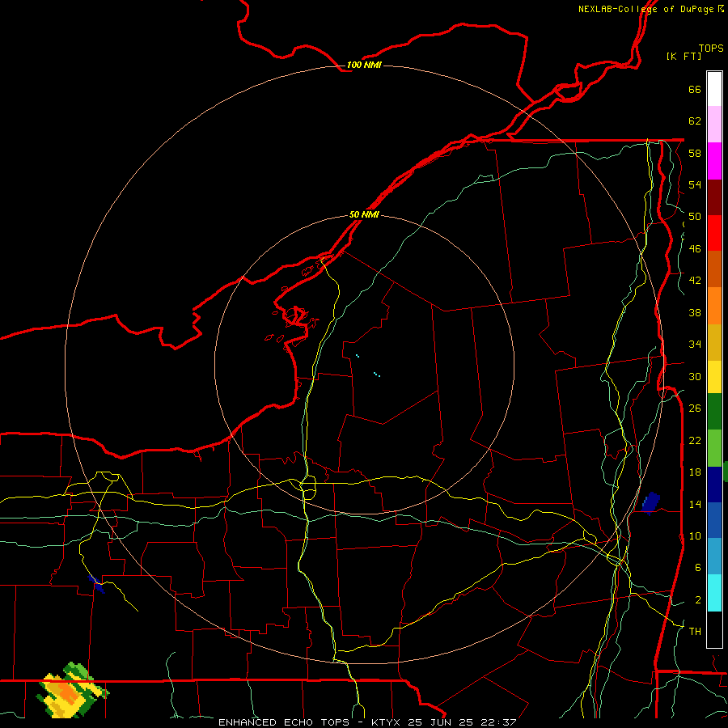Click the '[K FT]' units label
This screenshot has width=728, height=728.
[x=684, y=56]
